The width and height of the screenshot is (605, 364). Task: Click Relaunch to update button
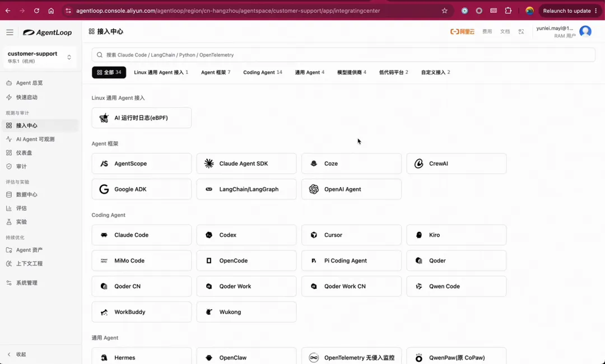point(570,11)
